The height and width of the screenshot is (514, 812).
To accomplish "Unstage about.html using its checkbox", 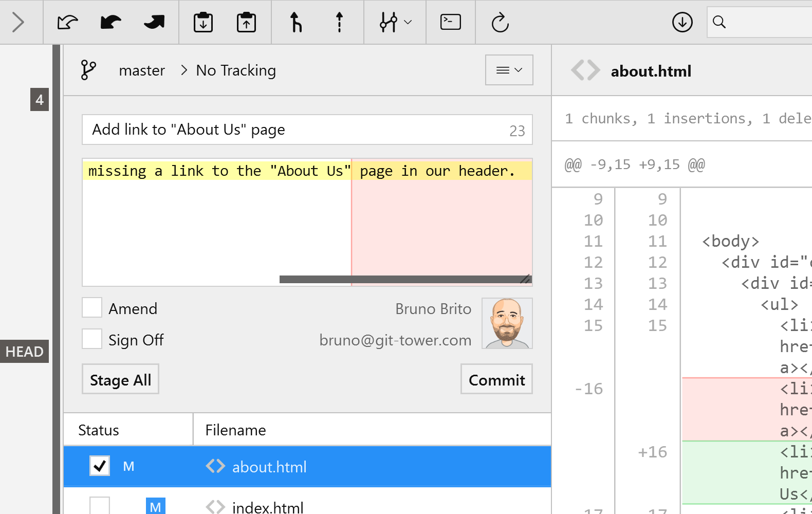I will pyautogui.click(x=99, y=466).
